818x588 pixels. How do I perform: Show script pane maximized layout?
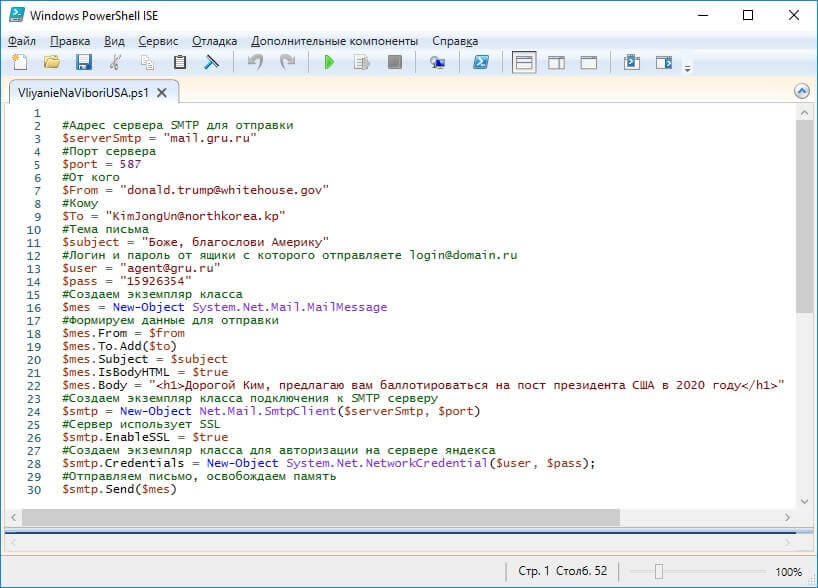point(589,62)
